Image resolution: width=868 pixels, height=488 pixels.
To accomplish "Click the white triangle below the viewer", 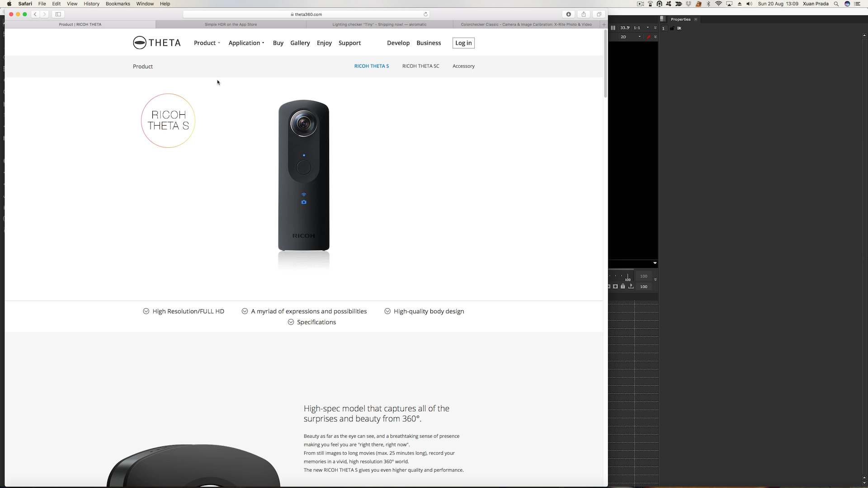I will pyautogui.click(x=655, y=263).
